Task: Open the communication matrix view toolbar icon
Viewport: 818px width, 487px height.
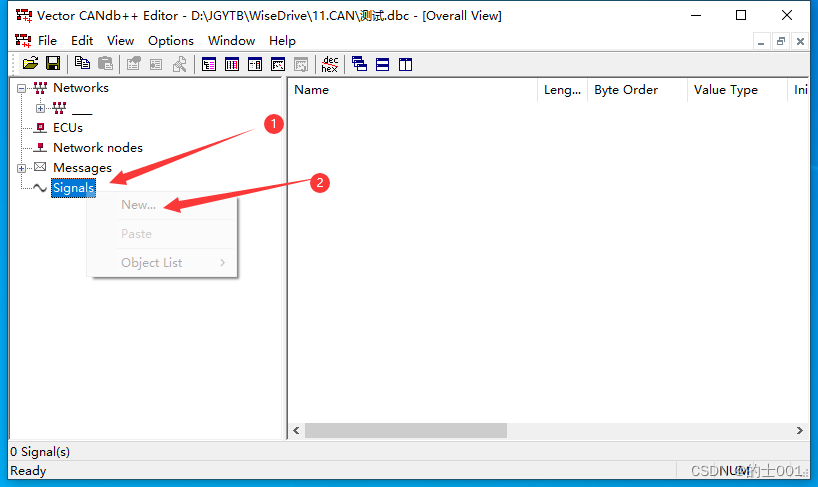Action: tap(255, 64)
